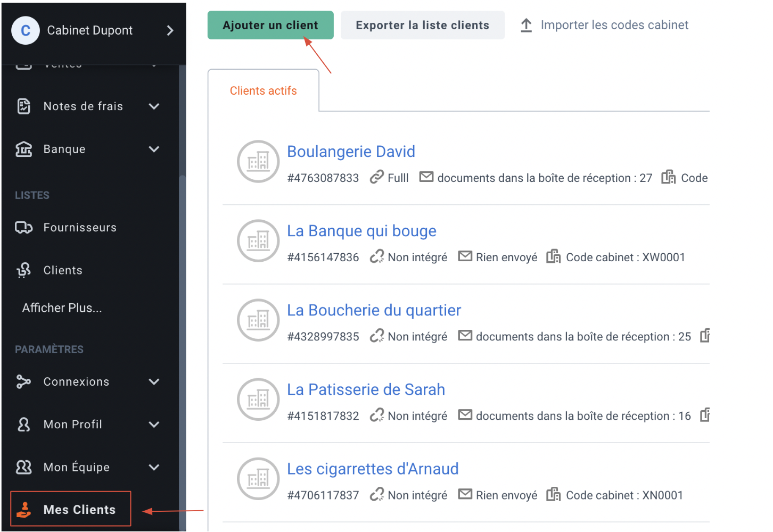Expand the Mon Équipe menu chevron
The height and width of the screenshot is (532, 773).
[154, 467]
